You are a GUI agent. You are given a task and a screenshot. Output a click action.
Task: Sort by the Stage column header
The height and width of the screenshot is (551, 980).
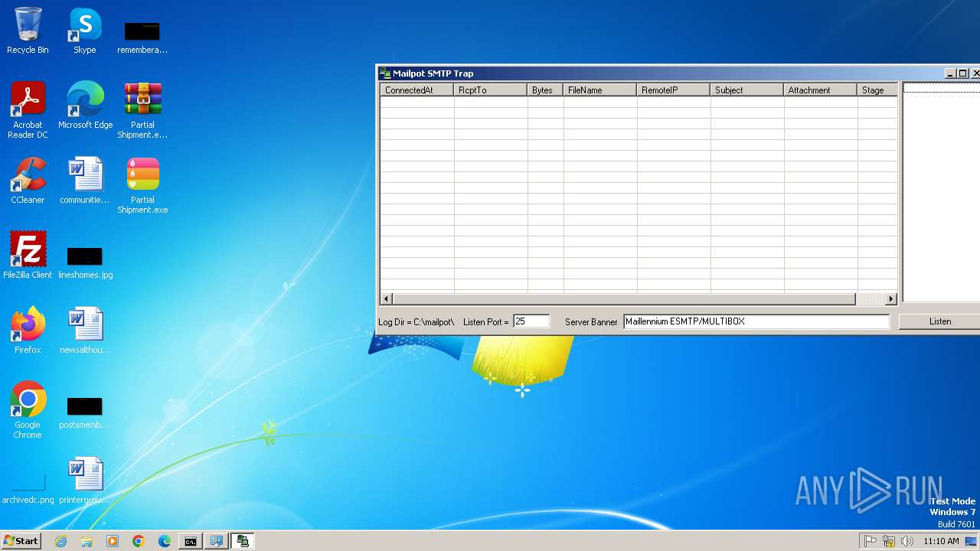pos(877,90)
